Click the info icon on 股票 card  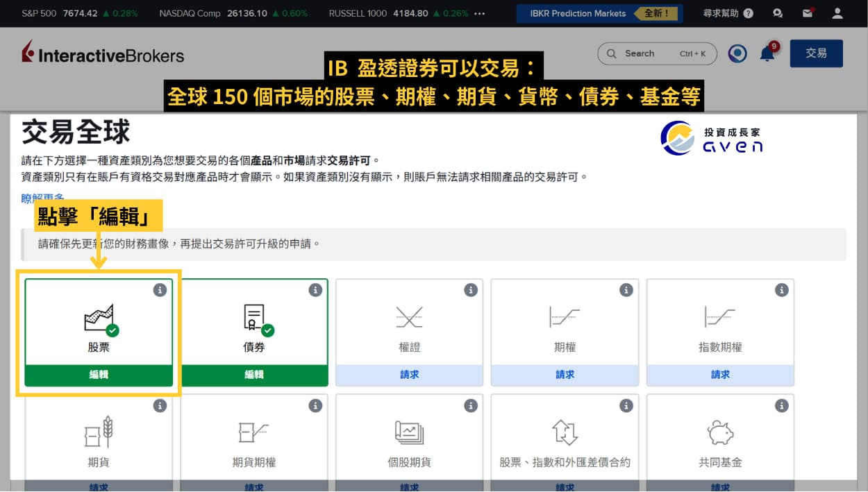click(x=160, y=290)
